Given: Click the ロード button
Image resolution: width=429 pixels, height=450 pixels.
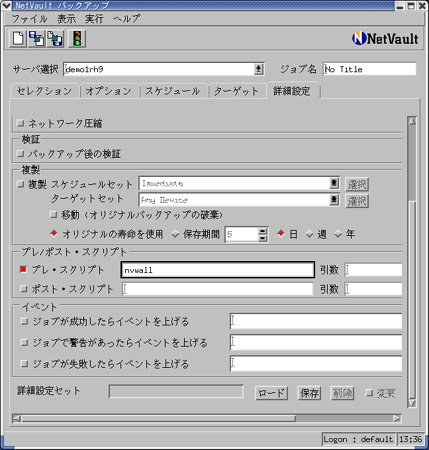Looking at the screenshot, I should point(271,393).
